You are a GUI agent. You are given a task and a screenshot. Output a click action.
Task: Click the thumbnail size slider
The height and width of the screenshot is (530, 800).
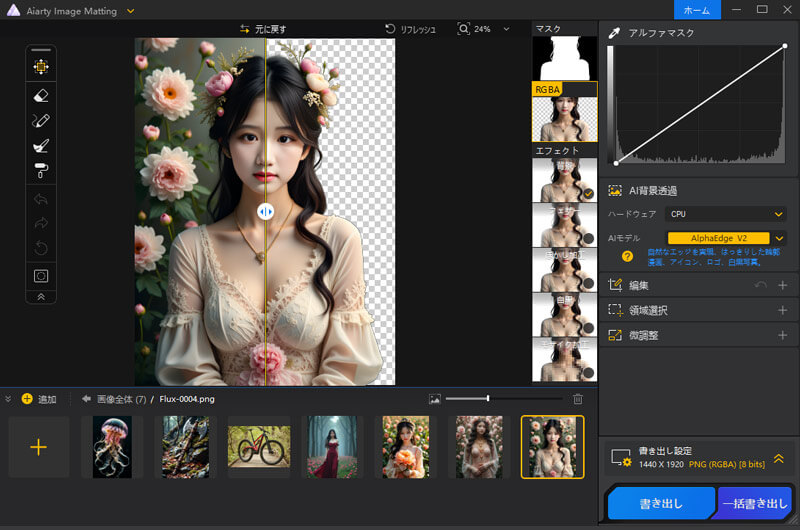coord(504,398)
